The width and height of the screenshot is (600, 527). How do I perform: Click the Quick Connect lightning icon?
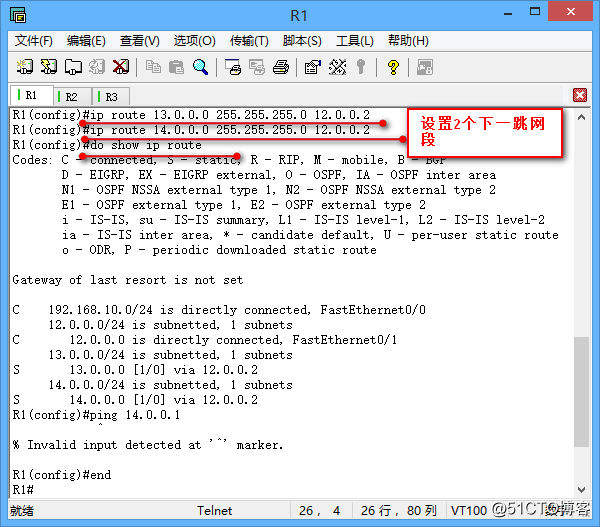click(x=49, y=67)
